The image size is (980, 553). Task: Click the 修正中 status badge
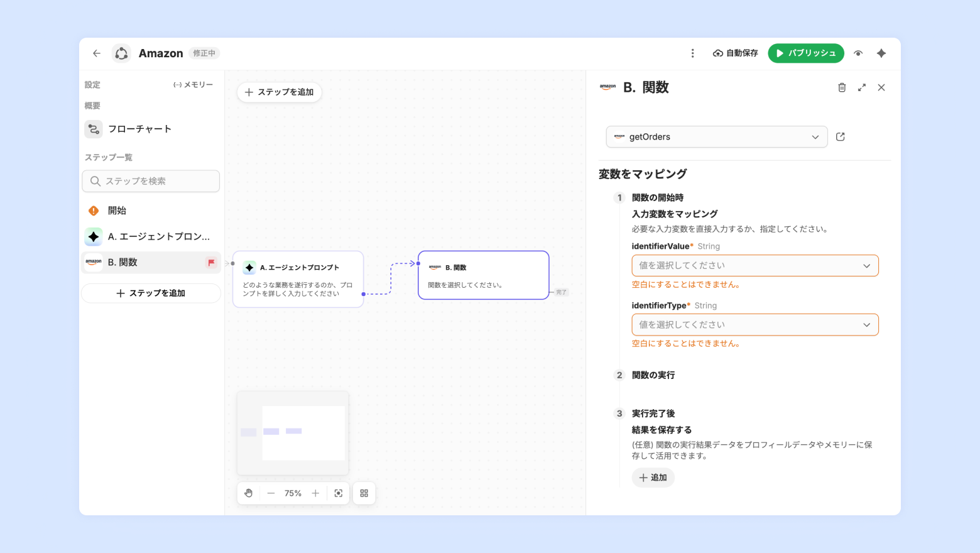click(204, 53)
